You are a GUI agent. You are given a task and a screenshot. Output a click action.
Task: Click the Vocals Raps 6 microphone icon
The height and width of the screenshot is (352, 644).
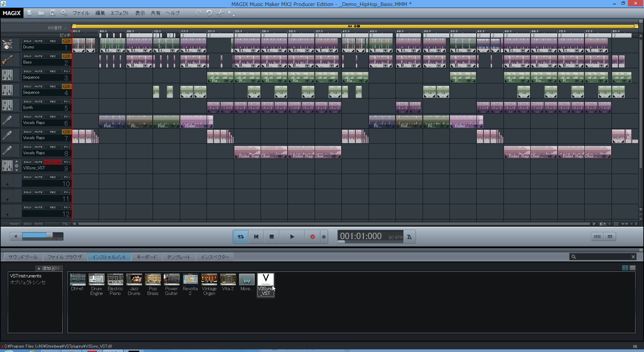7,120
